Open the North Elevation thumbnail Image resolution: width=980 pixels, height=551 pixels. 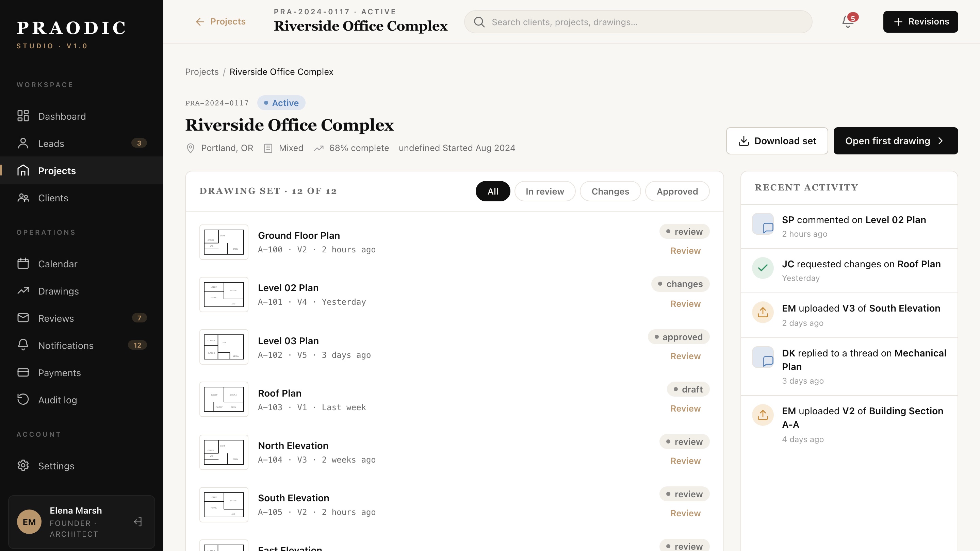pyautogui.click(x=224, y=452)
